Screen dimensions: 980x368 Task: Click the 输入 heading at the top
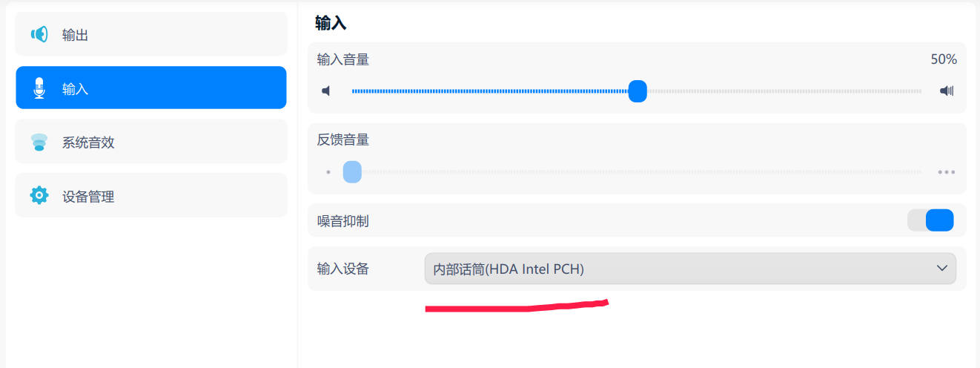(x=331, y=23)
